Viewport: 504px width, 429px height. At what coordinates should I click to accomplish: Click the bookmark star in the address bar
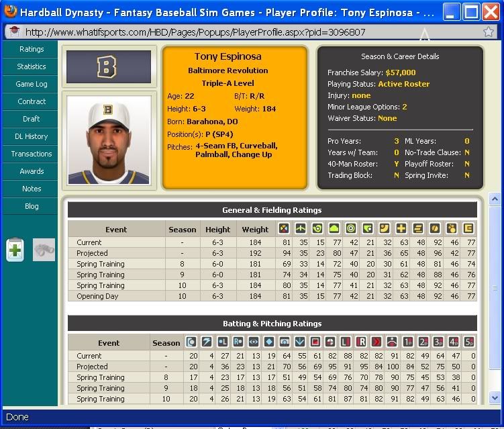pos(488,32)
